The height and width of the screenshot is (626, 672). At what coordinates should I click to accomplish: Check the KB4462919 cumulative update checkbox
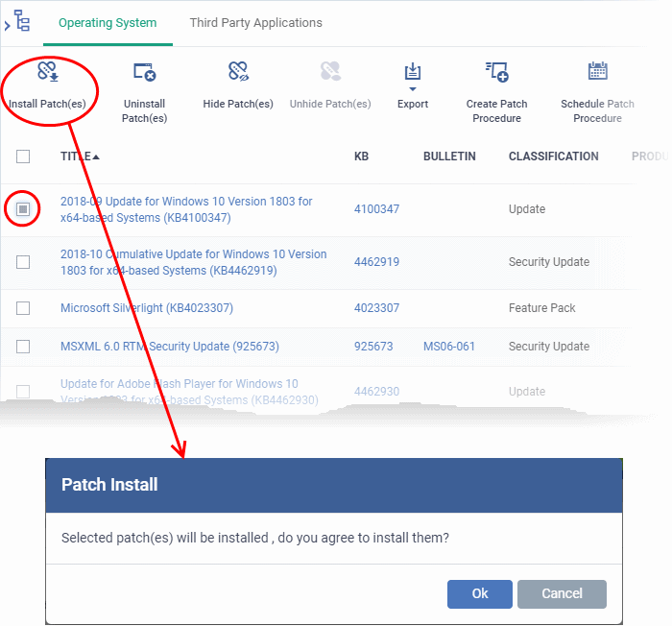pyautogui.click(x=23, y=262)
